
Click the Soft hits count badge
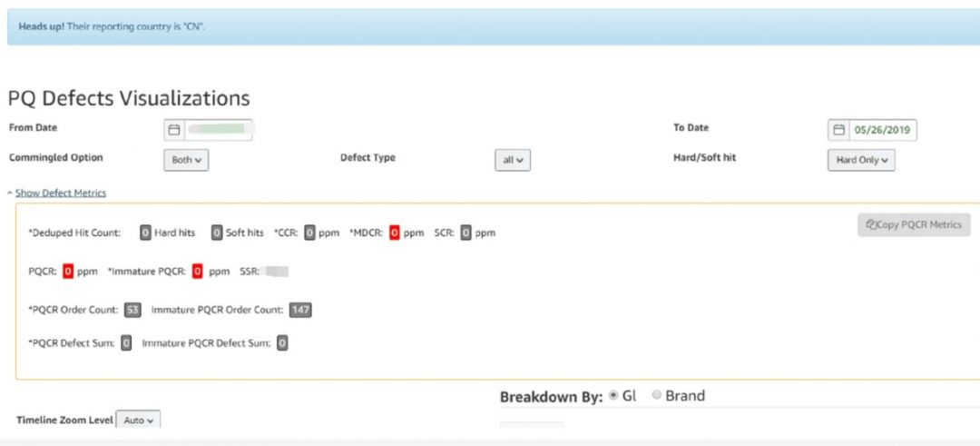click(217, 233)
